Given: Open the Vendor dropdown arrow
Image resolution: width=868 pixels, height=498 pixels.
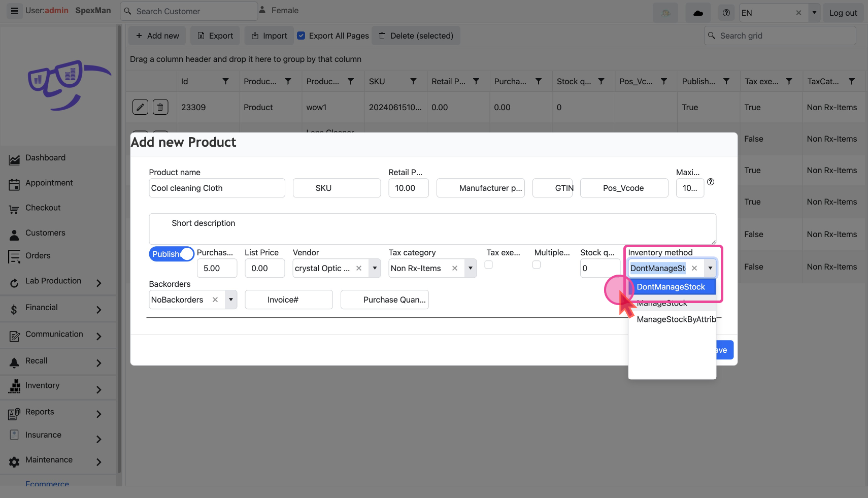Looking at the screenshot, I should (x=375, y=268).
